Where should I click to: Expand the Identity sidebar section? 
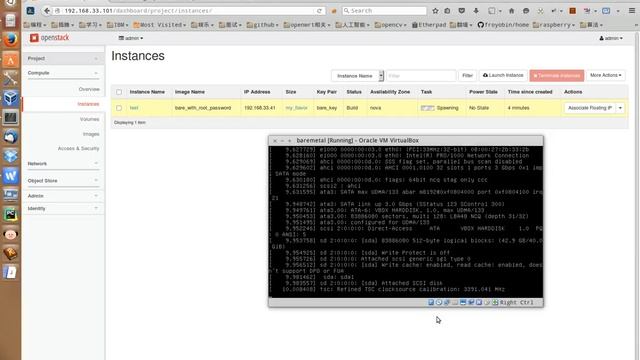63,209
